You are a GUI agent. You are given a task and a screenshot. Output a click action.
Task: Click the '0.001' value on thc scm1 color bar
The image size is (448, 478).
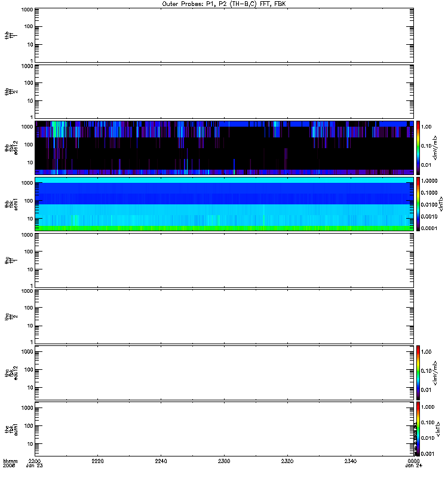(x=428, y=454)
